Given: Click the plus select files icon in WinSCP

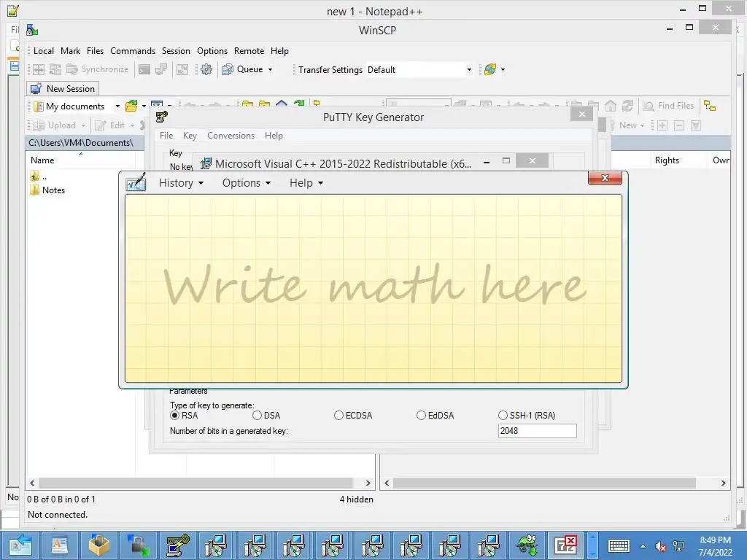Looking at the screenshot, I should pos(662,125).
